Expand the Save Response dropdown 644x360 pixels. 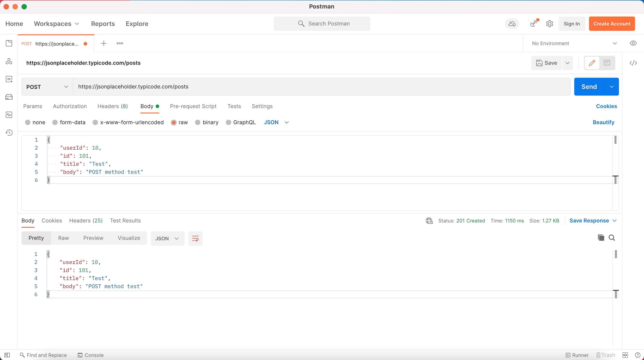pyautogui.click(x=615, y=221)
